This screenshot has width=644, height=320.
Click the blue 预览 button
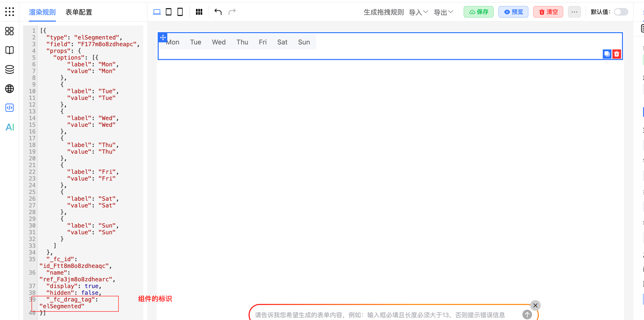[513, 12]
